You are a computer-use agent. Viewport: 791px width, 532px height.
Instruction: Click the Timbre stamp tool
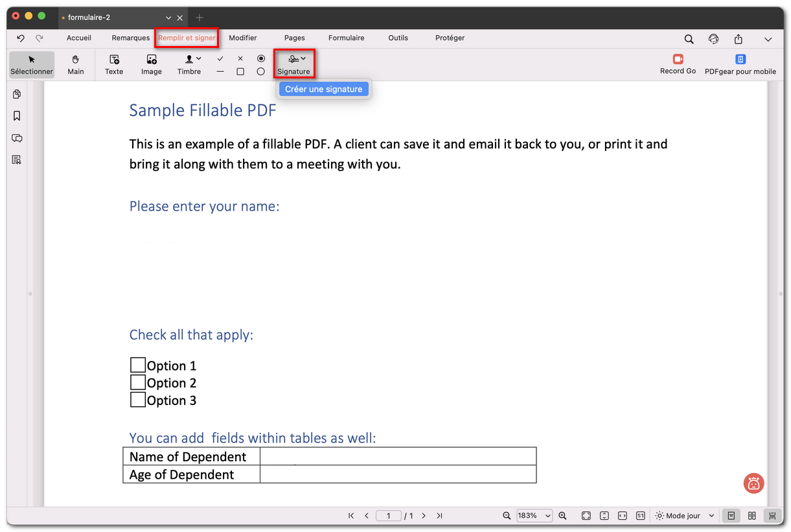[189, 64]
